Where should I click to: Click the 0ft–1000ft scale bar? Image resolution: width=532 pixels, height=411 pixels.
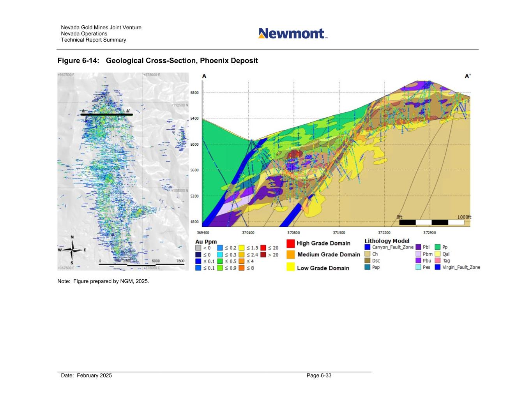431,222
